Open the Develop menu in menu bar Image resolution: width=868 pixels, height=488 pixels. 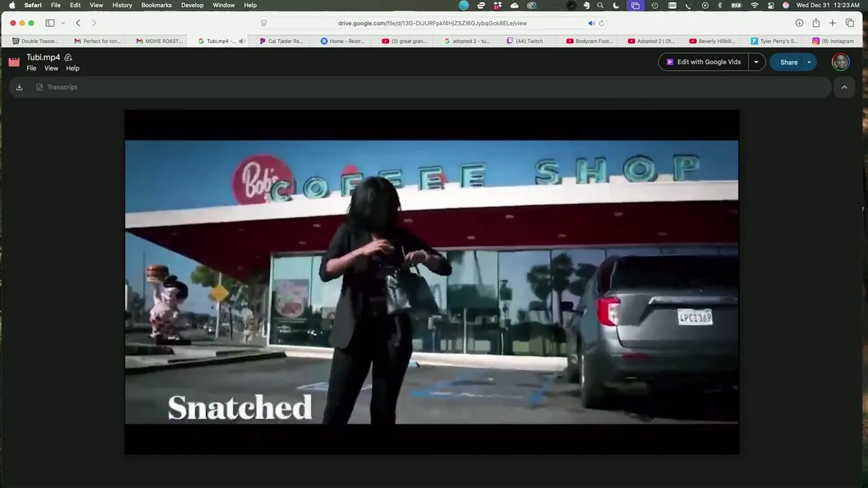[193, 5]
